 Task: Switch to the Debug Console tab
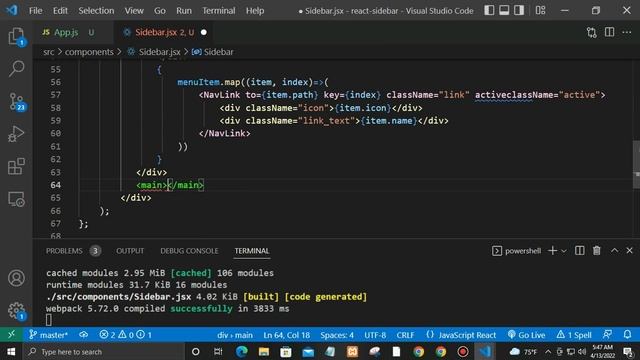coord(189,251)
